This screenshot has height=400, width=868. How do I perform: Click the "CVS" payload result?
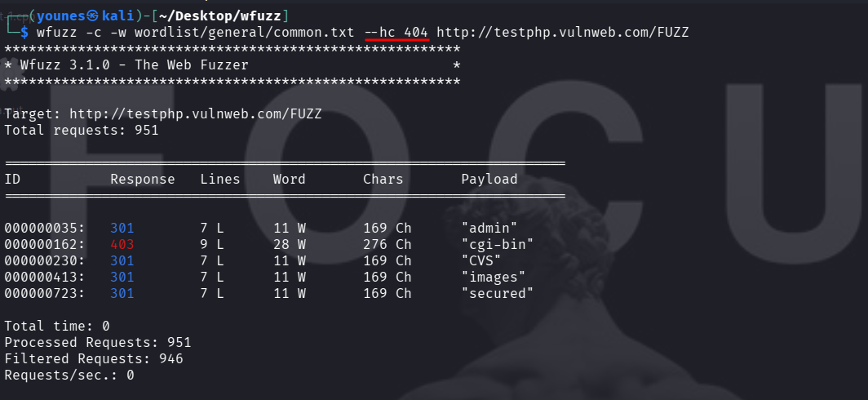coord(481,260)
